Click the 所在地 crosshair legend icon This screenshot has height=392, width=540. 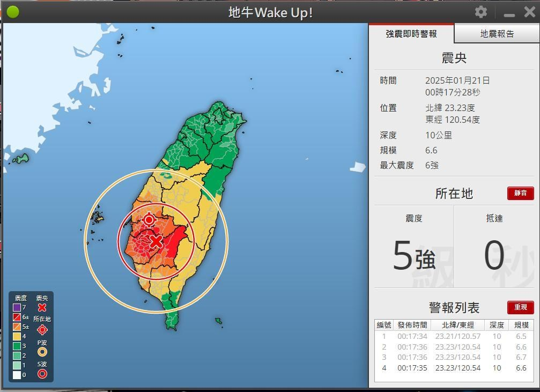coord(42,330)
